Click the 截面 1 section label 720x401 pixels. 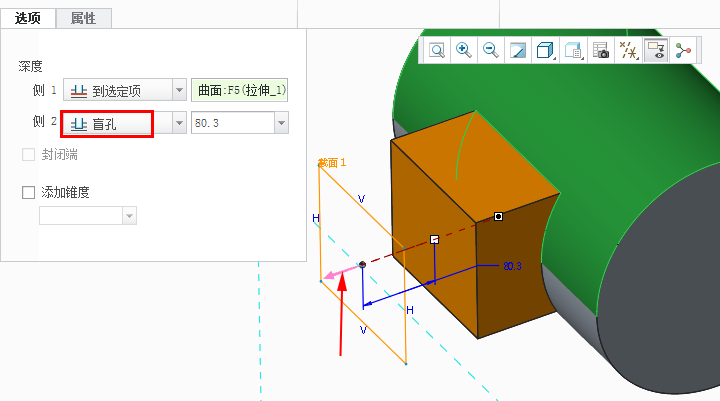(332, 163)
